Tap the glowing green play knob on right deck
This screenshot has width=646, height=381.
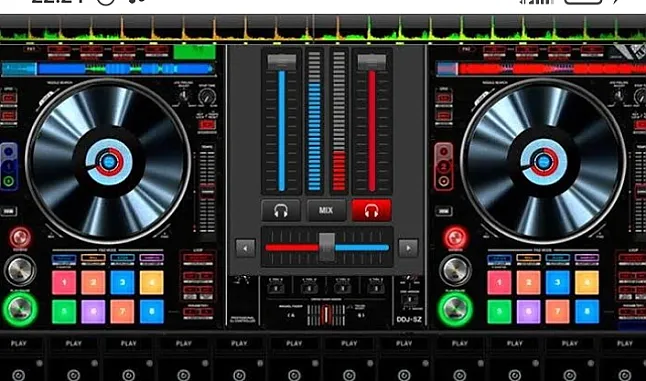455,309
